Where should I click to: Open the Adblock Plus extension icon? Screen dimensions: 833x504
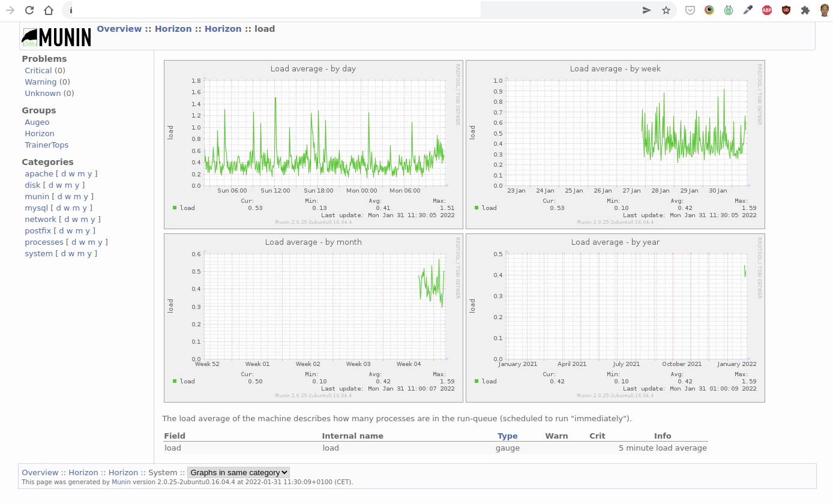click(766, 10)
